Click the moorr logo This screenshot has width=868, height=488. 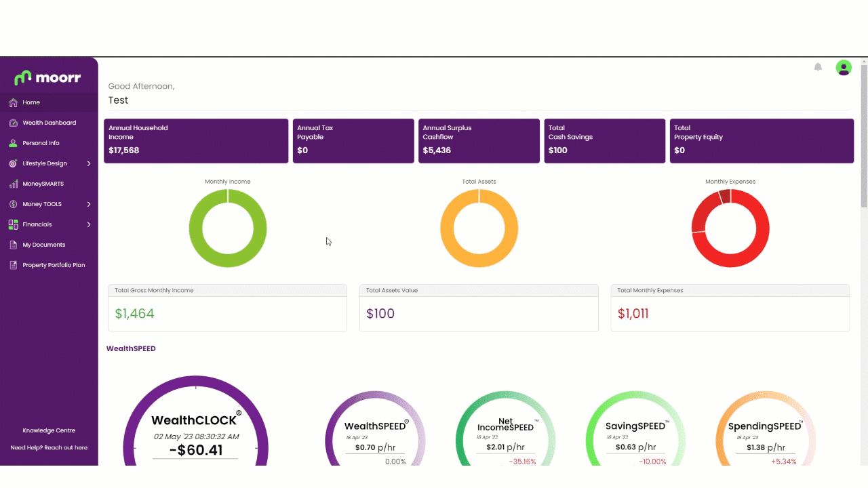(47, 78)
